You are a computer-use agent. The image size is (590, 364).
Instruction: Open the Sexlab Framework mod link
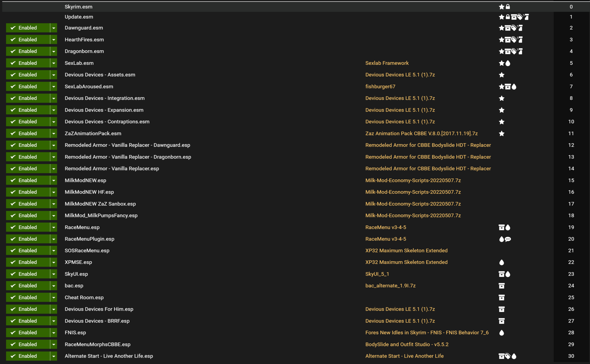(x=387, y=63)
